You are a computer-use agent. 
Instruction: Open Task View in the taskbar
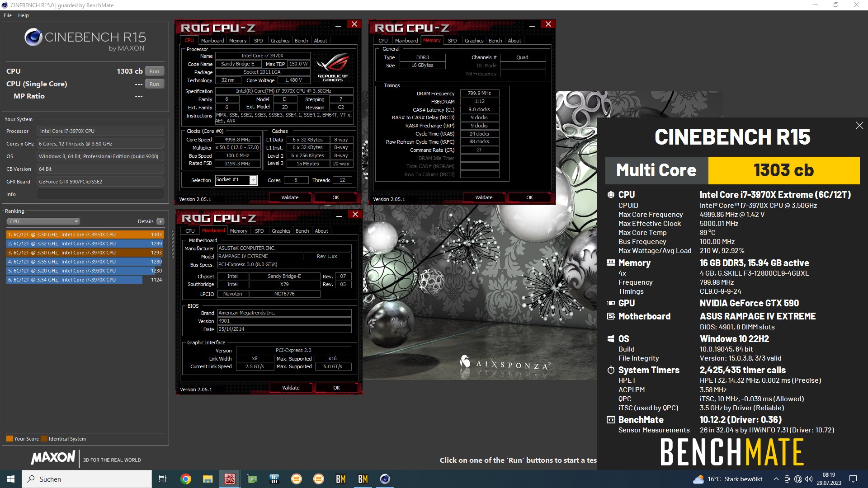pyautogui.click(x=163, y=479)
